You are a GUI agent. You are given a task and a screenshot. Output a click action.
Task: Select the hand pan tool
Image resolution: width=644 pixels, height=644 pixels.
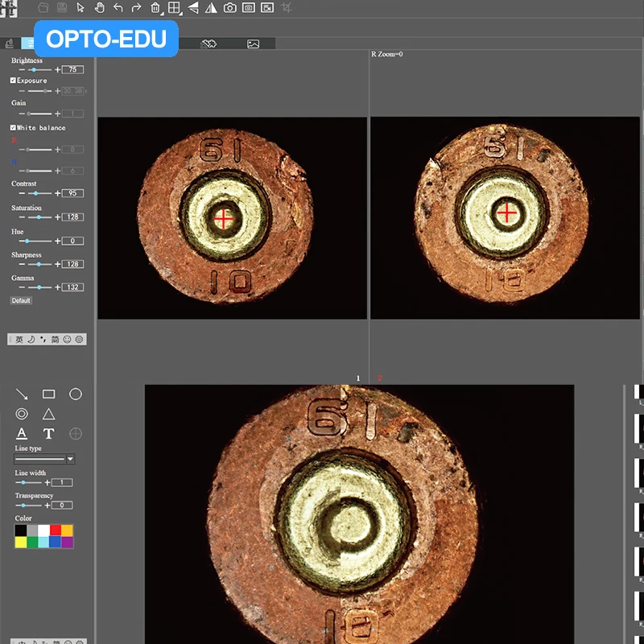[x=99, y=8]
